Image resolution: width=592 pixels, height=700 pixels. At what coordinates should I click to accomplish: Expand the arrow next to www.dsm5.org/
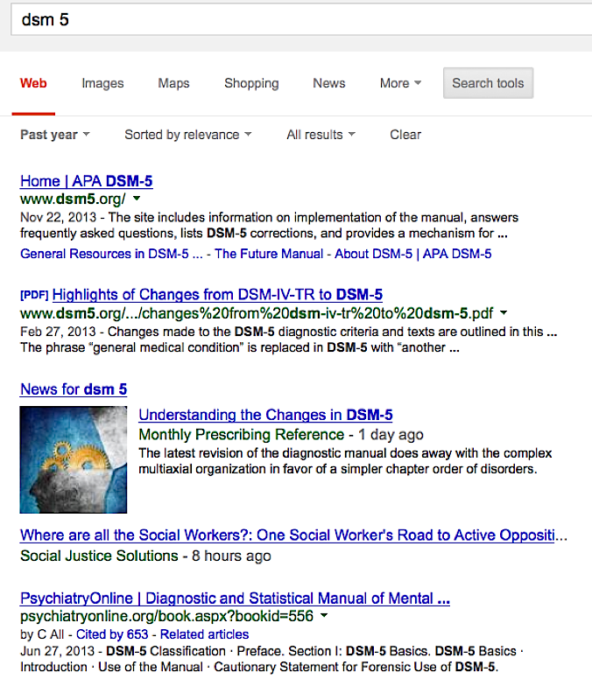[x=137, y=199]
